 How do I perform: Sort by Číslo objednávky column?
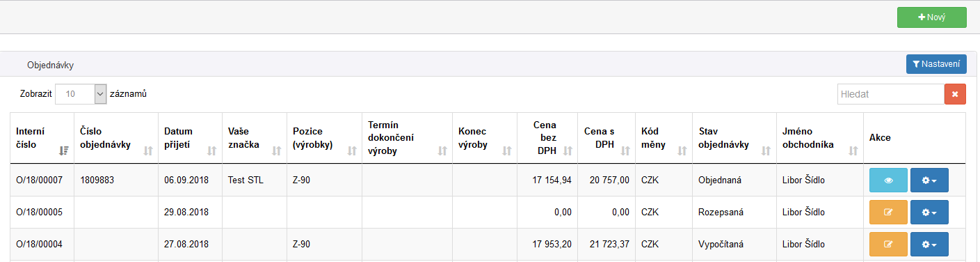(116, 138)
